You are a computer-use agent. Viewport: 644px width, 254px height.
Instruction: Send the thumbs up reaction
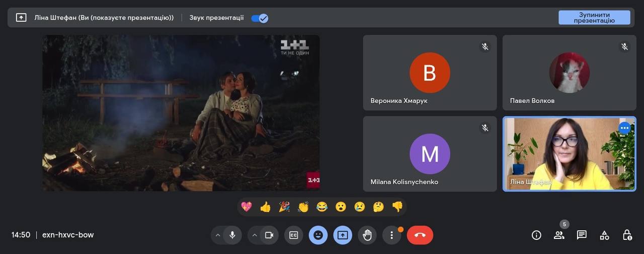(x=265, y=207)
